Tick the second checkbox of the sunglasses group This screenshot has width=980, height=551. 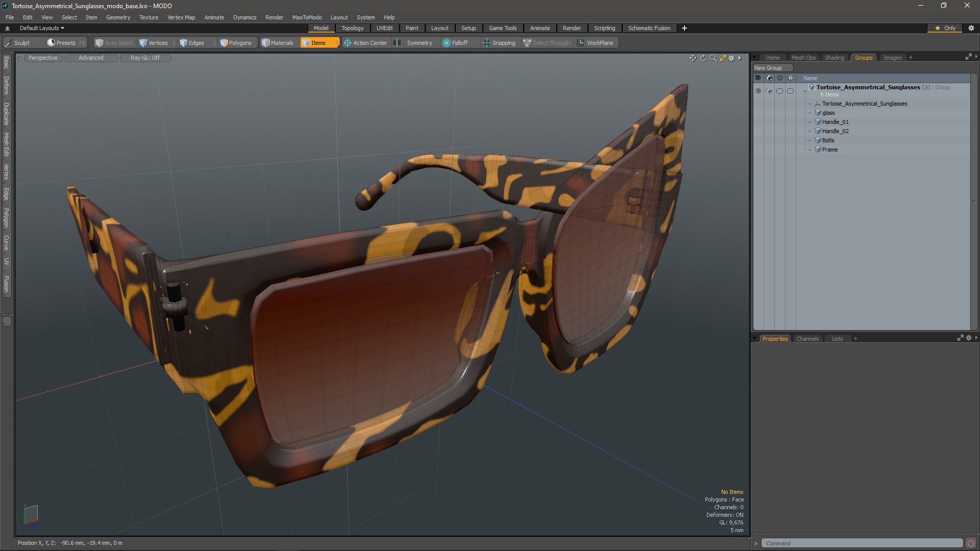790,91
